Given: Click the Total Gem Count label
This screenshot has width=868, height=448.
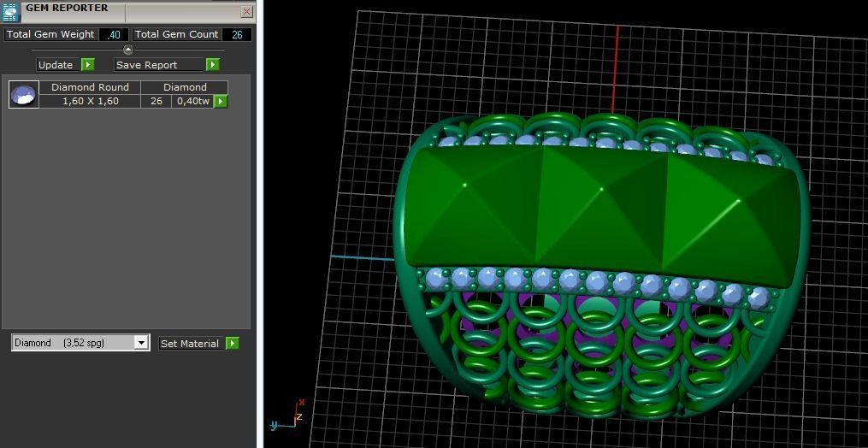Looking at the screenshot, I should pyautogui.click(x=176, y=34).
